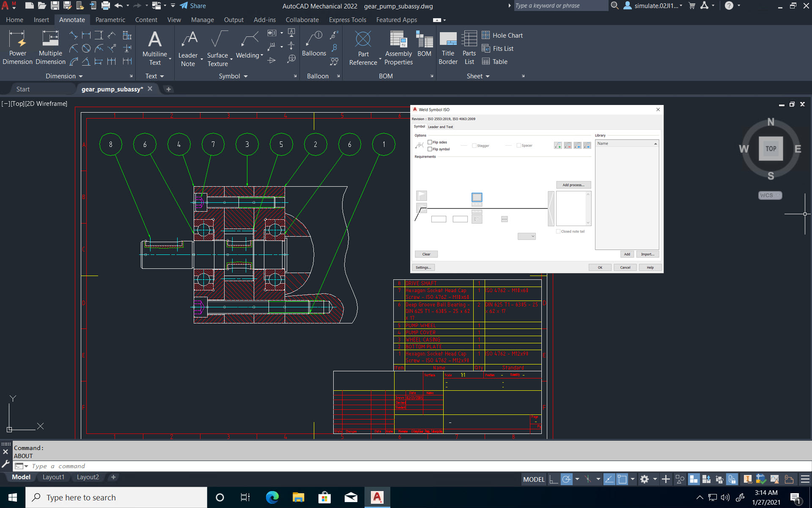Open the Parametric ribbon tab
Viewport: 812px width, 508px height.
(110, 20)
